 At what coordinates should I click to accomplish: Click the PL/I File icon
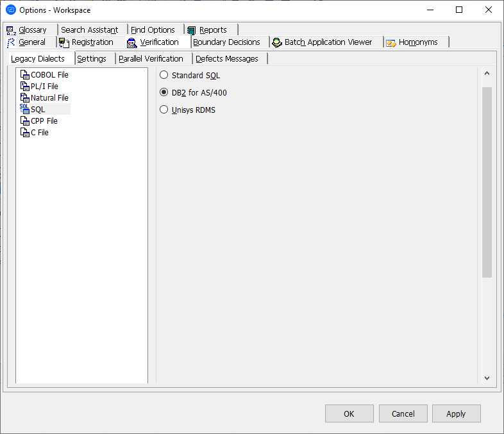25,87
